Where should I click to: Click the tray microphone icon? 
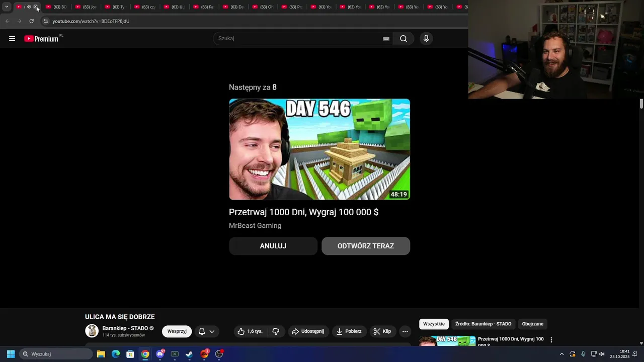click(583, 354)
